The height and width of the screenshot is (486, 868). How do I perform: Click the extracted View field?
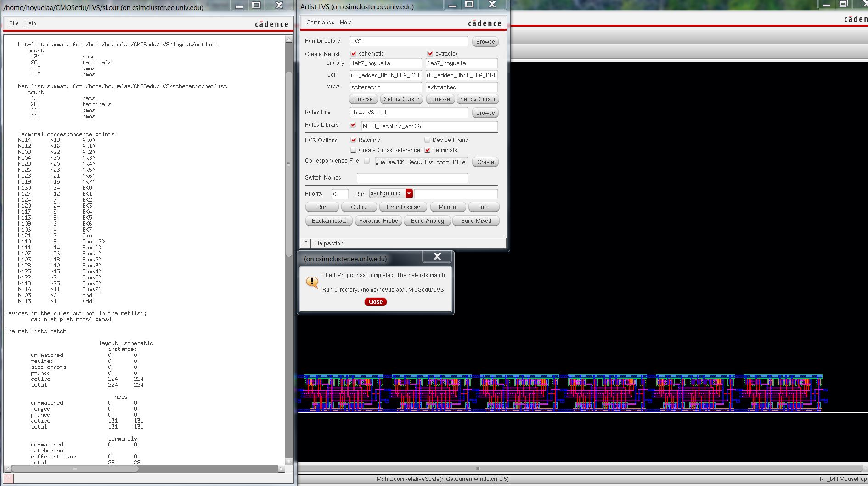point(462,87)
